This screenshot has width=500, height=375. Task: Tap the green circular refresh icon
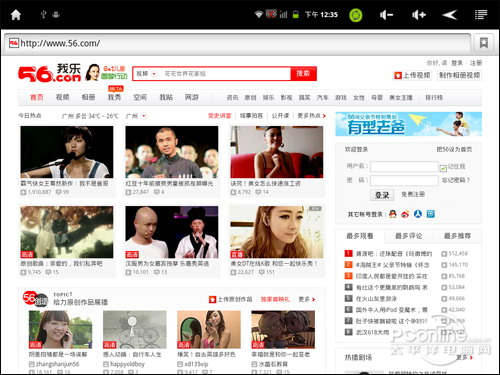click(x=356, y=15)
